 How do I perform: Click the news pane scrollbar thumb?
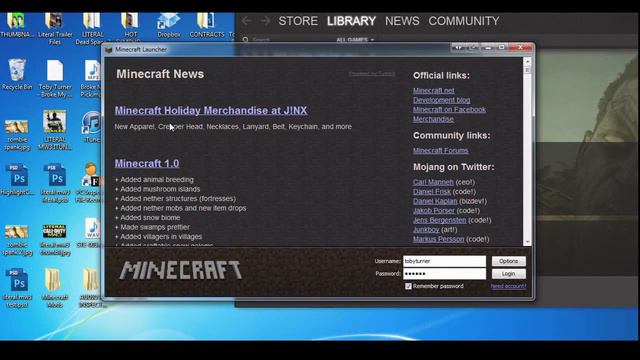[527, 70]
